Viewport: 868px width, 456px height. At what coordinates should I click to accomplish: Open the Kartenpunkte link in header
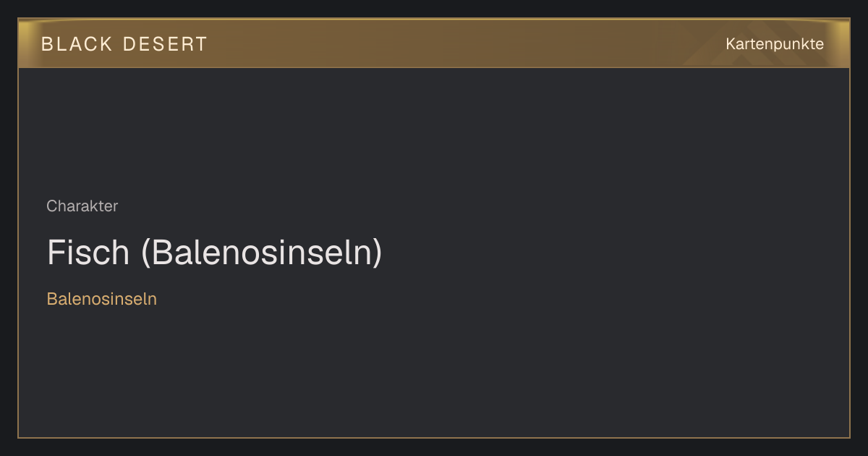(x=775, y=44)
